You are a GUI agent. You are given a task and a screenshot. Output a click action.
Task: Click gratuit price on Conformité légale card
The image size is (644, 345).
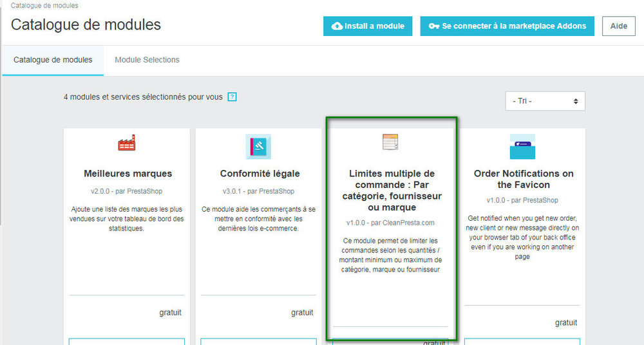pos(302,313)
